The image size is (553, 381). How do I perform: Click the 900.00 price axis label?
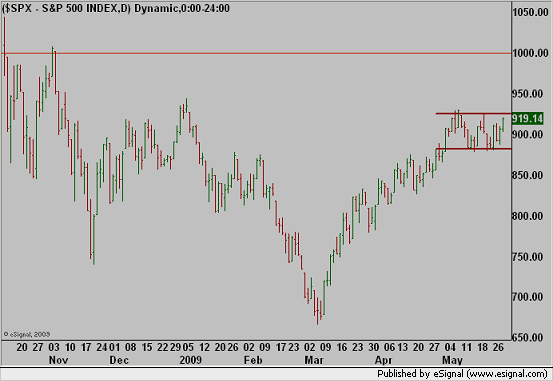[x=527, y=134]
